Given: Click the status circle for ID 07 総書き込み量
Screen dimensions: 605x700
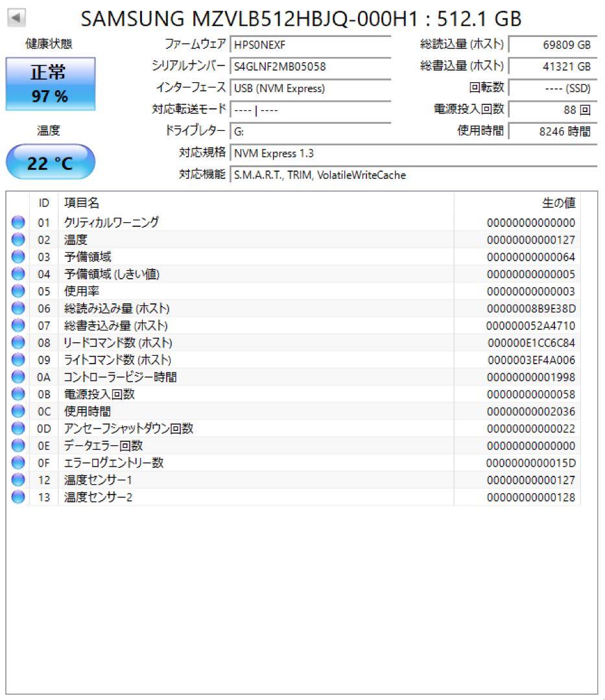Looking at the screenshot, I should coord(18,325).
